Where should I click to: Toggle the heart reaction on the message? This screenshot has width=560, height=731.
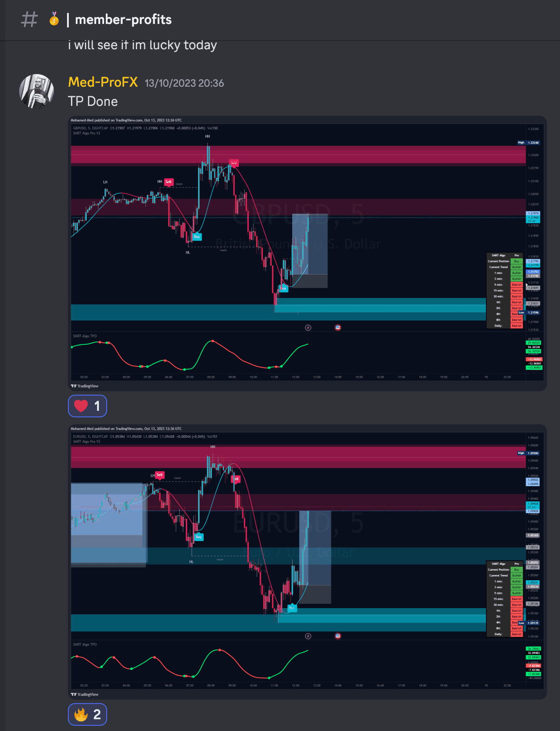point(88,406)
